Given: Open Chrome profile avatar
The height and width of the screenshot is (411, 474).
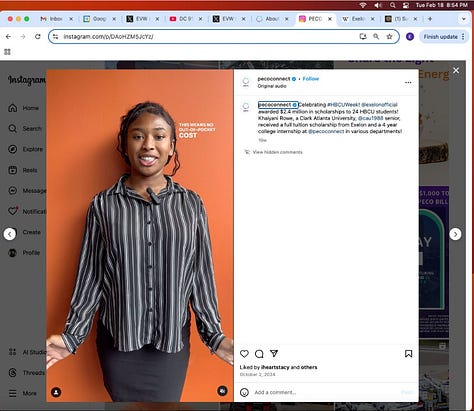Looking at the screenshot, I should (x=410, y=37).
